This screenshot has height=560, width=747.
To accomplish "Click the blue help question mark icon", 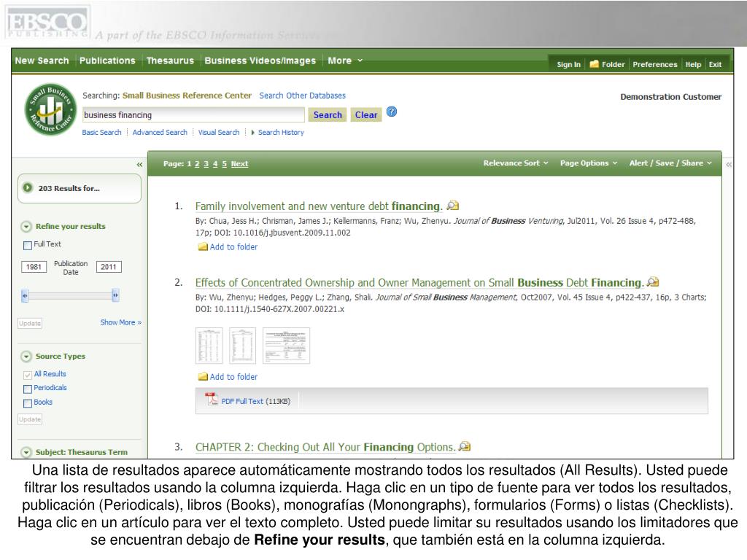I will pyautogui.click(x=392, y=112).
